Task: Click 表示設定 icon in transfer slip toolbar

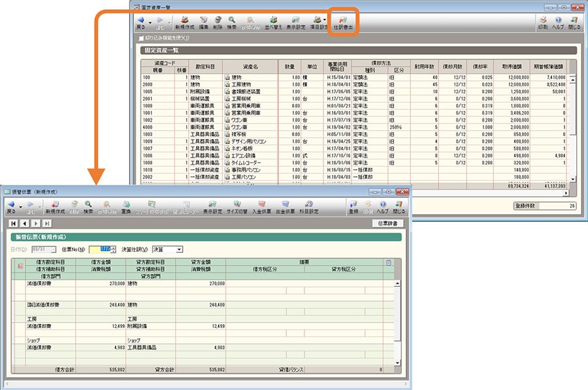Action: (212, 207)
